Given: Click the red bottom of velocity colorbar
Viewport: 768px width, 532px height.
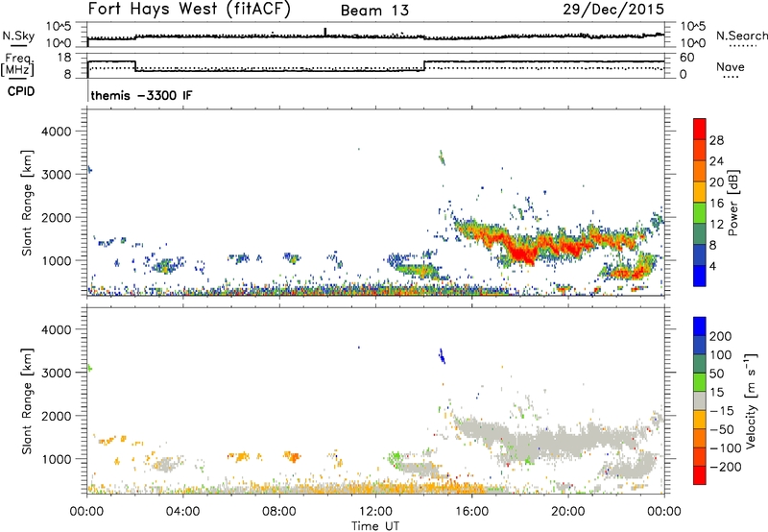Looking at the screenshot, I should (700, 475).
